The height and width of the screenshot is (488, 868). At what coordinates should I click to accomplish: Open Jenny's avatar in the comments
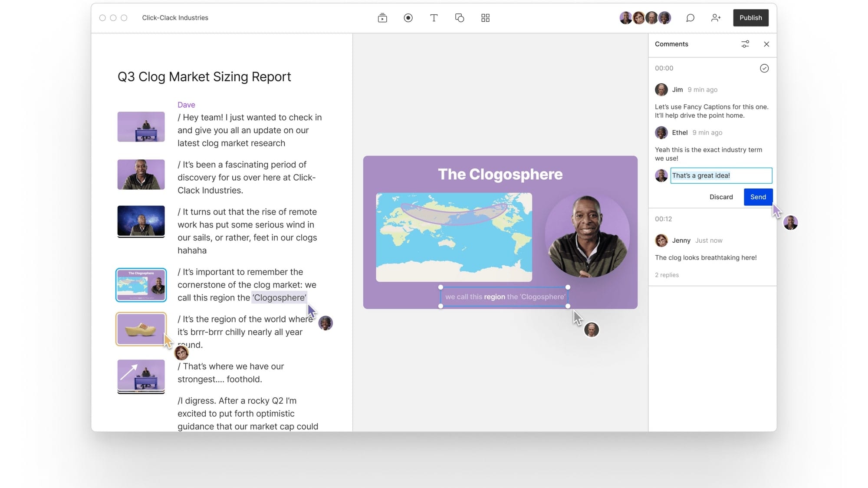click(x=661, y=240)
